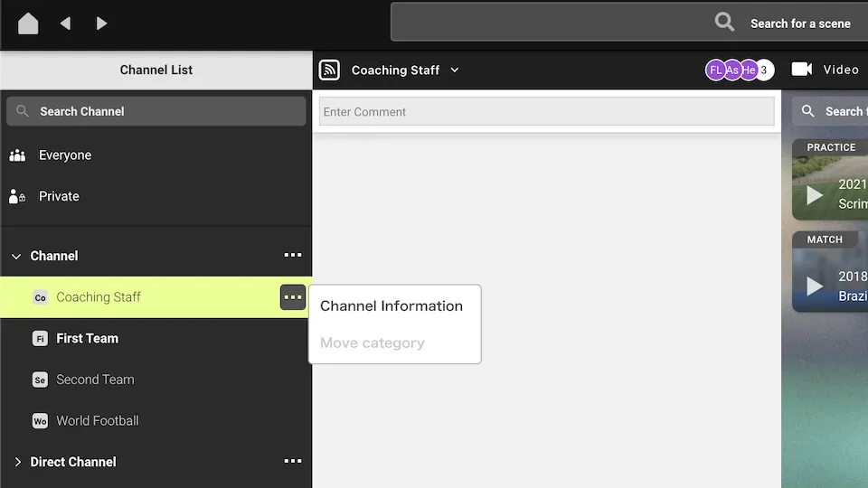Close Coaching Staff three-dot menu button

pos(293,297)
